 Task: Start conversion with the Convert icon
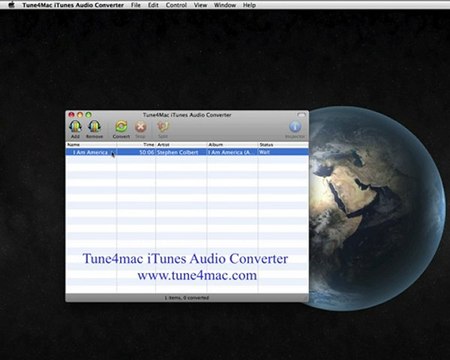(x=121, y=127)
